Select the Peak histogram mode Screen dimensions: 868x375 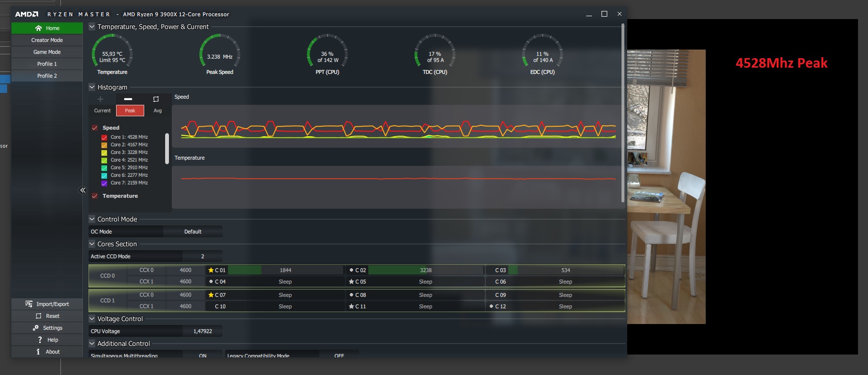click(130, 111)
